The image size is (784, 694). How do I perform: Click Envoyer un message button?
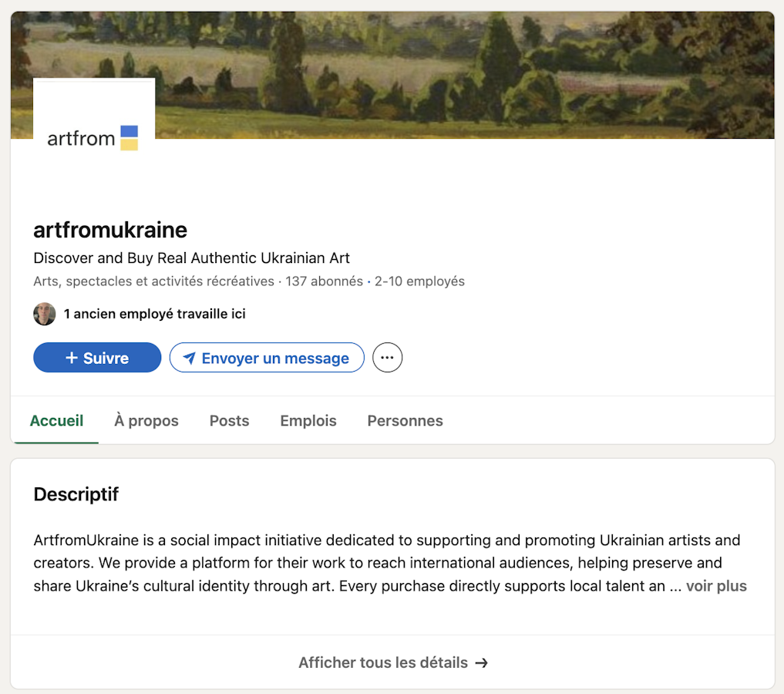267,358
